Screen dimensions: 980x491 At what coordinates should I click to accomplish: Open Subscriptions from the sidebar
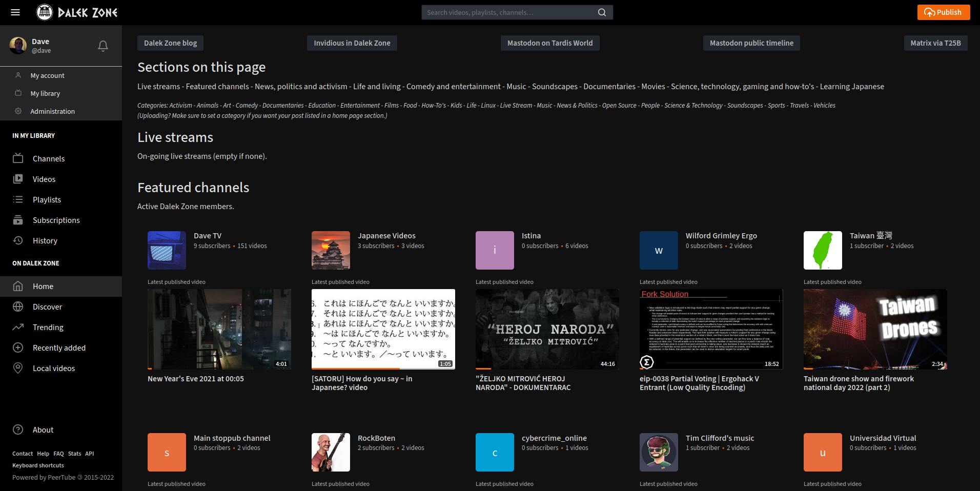(56, 220)
